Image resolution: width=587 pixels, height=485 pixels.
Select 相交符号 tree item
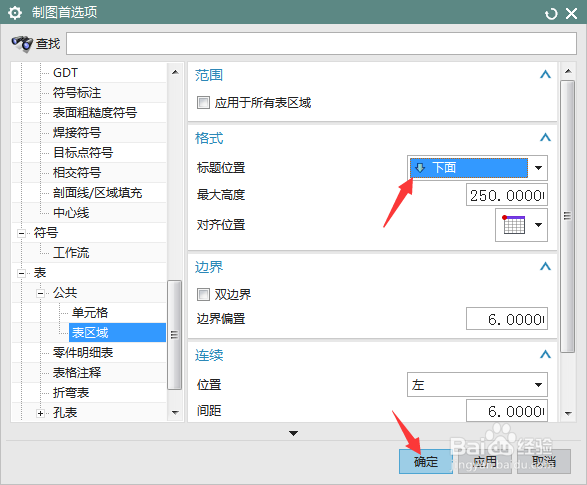[x=77, y=173]
